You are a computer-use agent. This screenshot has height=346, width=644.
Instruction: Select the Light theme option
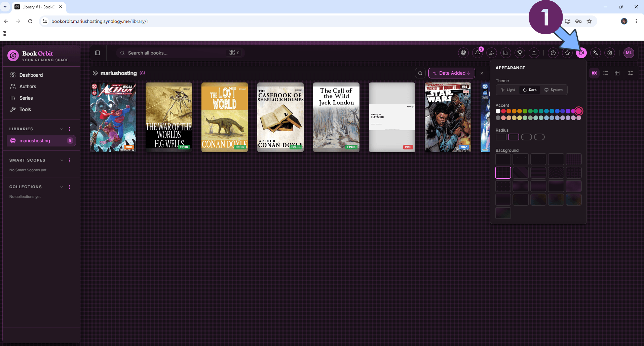[508, 90]
